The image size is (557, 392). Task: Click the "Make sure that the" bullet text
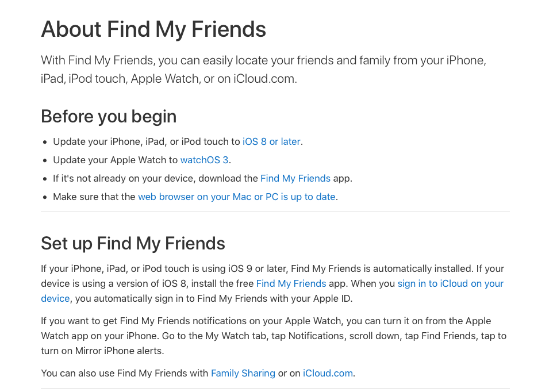(94, 197)
